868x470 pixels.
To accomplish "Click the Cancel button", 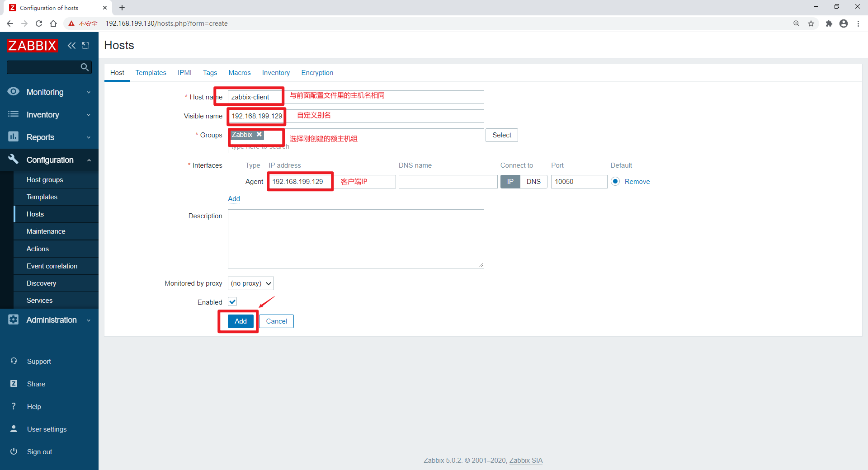I will click(x=276, y=321).
